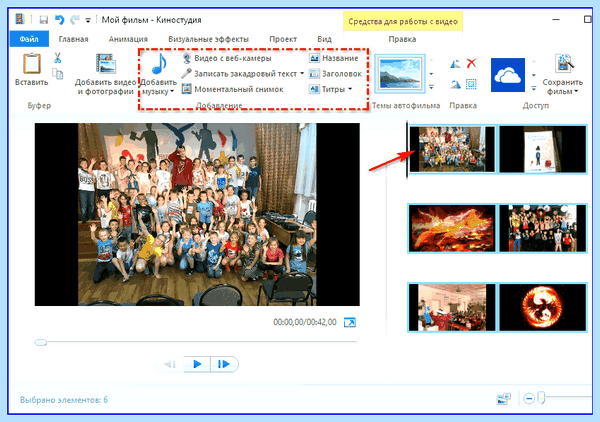Step back to the previous frame

point(171,364)
